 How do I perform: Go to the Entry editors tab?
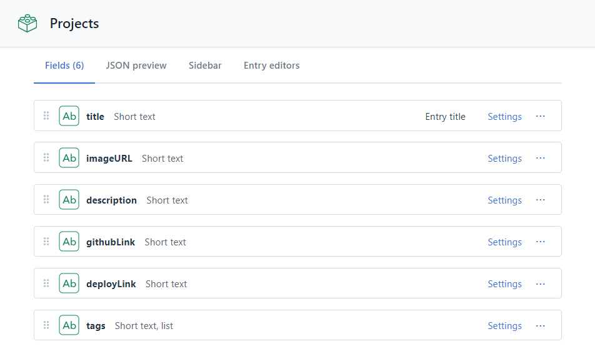tap(271, 66)
